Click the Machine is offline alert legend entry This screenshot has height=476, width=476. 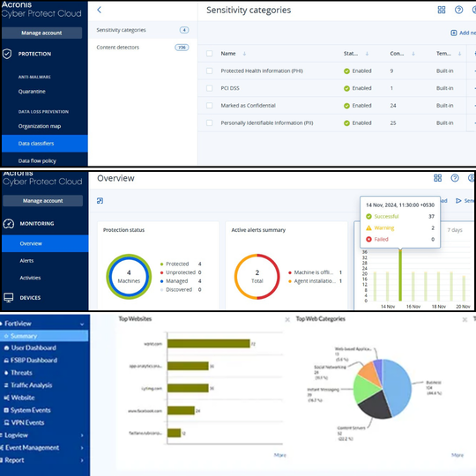coord(315,272)
